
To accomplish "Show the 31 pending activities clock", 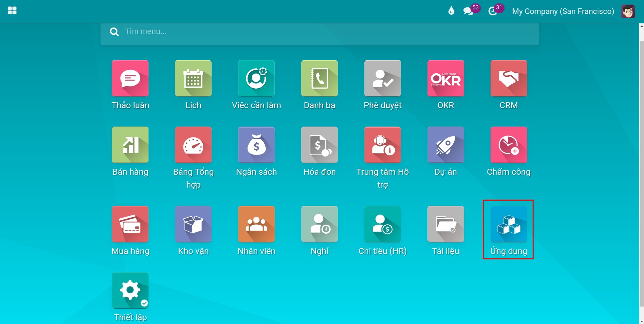I will pos(496,10).
